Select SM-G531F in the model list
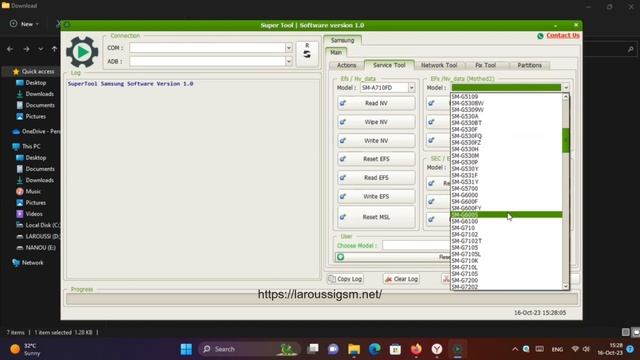Image resolution: width=640 pixels, height=360 pixels. click(x=507, y=175)
